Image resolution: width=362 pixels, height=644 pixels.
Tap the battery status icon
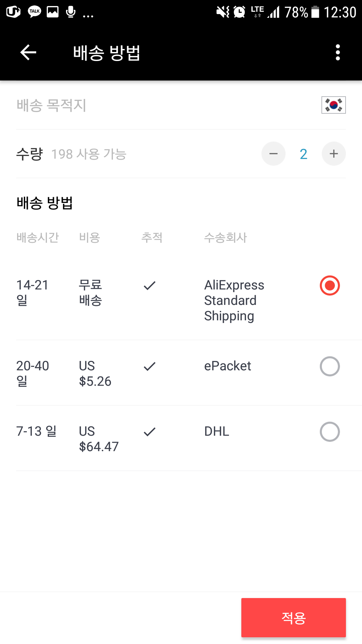pyautogui.click(x=315, y=12)
